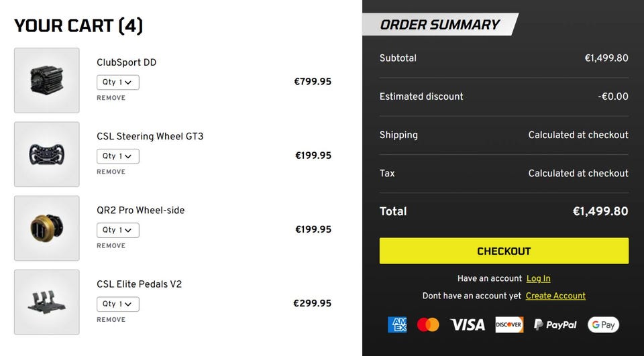The image size is (644, 356).
Task: Open the Create Account link
Action: (x=555, y=296)
